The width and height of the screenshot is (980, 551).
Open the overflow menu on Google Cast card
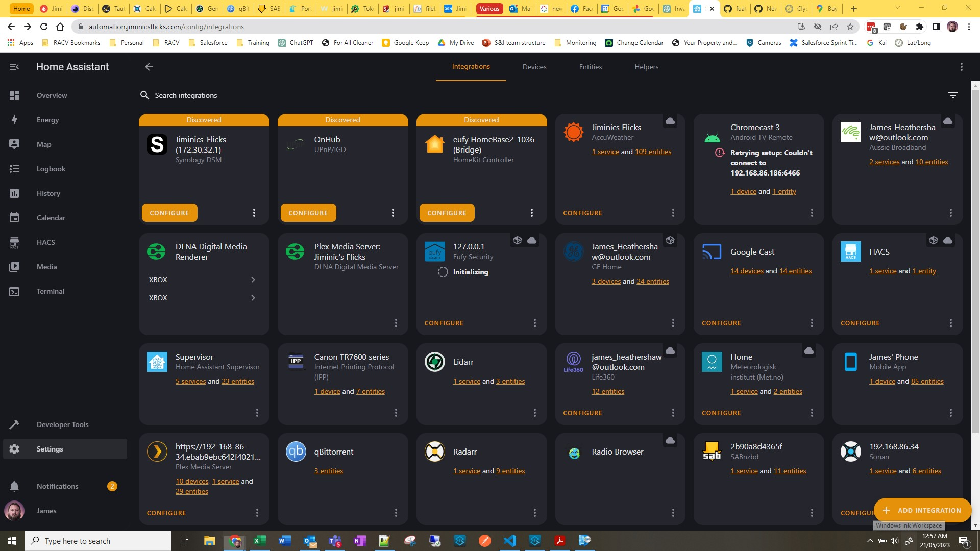coord(812,322)
